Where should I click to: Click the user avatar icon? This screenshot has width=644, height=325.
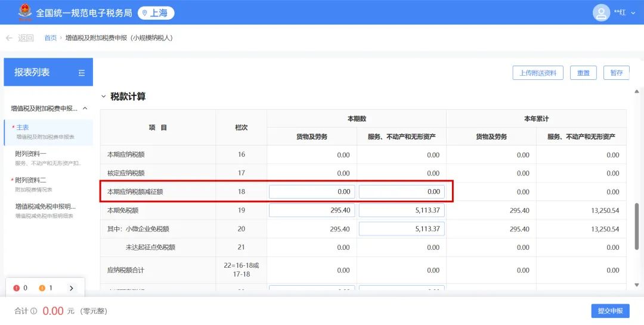[601, 13]
